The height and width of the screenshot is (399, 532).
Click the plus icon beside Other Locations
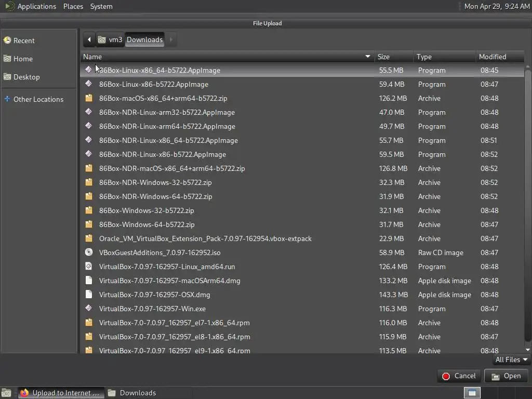coord(7,99)
